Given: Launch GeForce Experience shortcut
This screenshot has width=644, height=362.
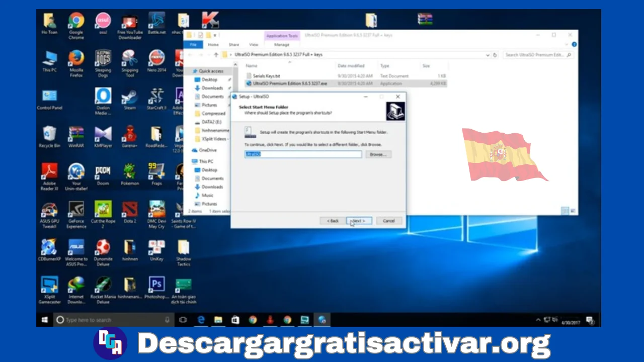Looking at the screenshot, I should [x=76, y=215].
